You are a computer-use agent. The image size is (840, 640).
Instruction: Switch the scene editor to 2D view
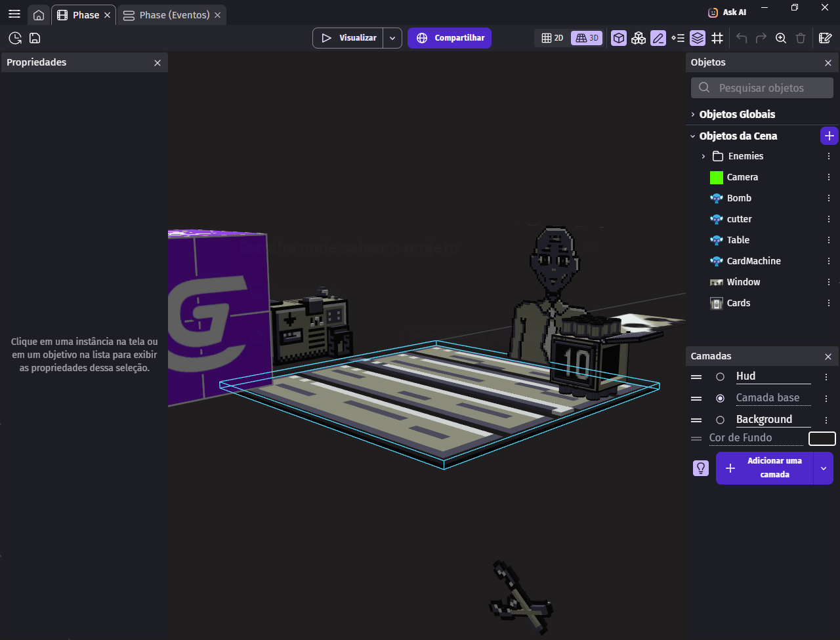[x=552, y=38]
